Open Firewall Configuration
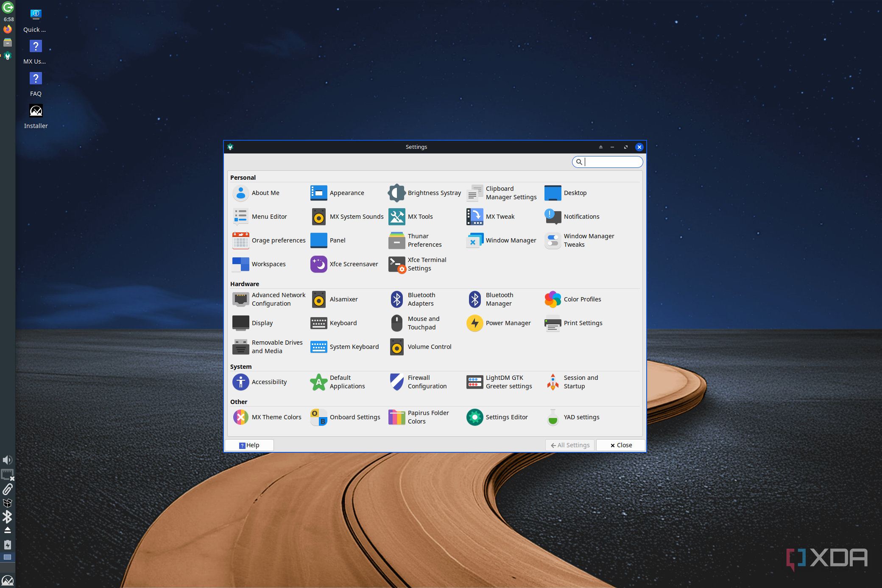Screen dimensions: 882x588 point(418,382)
